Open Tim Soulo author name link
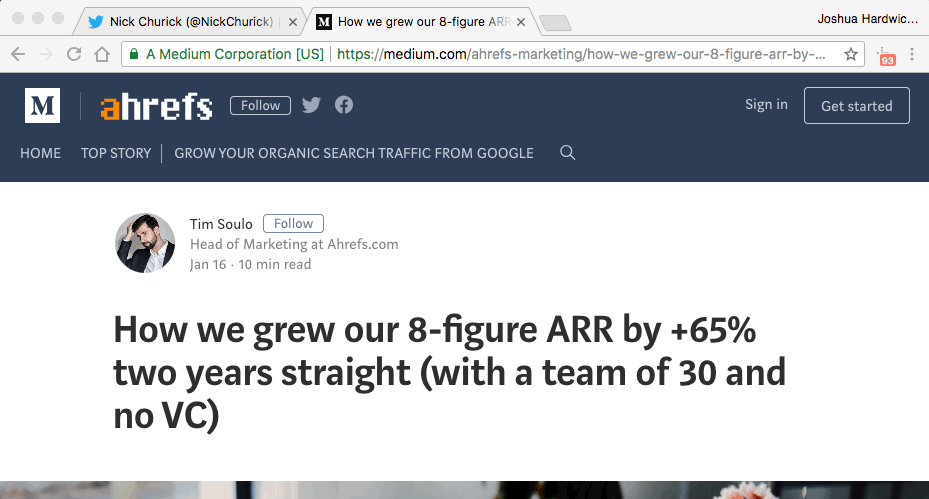 (221, 224)
